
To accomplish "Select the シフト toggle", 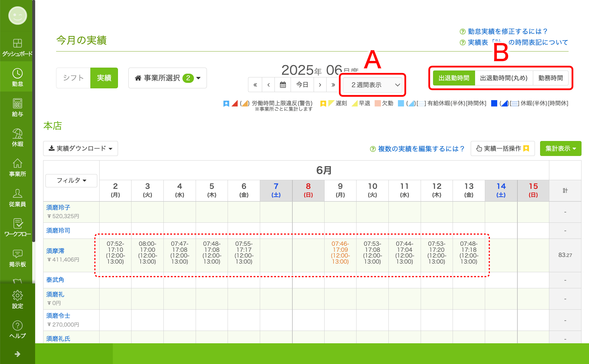I will (73, 78).
